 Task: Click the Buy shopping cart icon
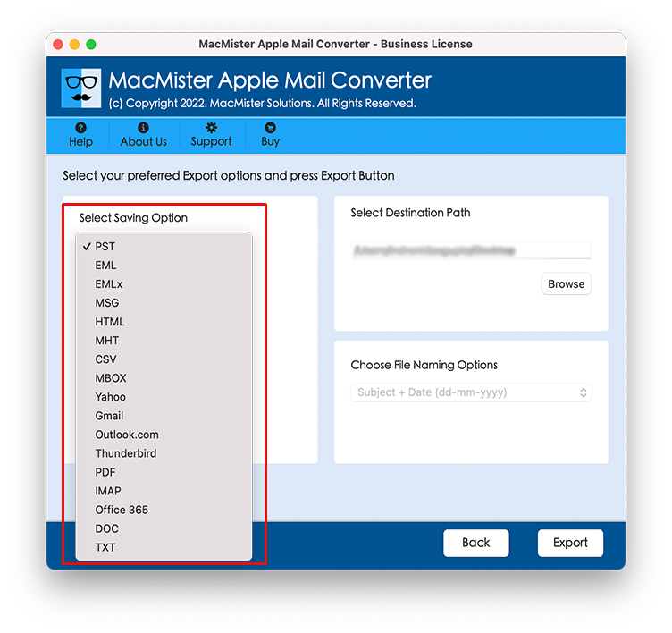point(271,128)
